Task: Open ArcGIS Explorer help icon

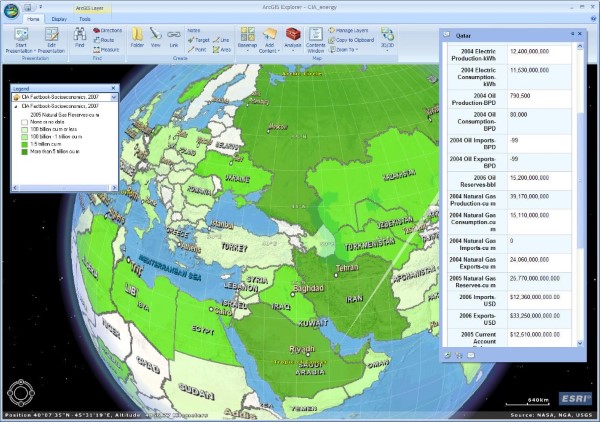Action: point(593,18)
